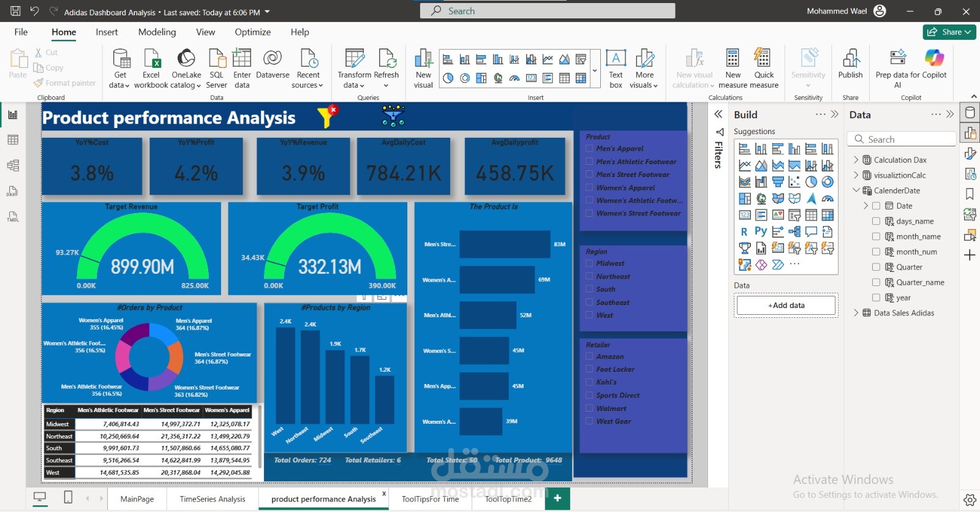Refresh the data model
Viewport: 980px width, 512px height.
pos(386,68)
